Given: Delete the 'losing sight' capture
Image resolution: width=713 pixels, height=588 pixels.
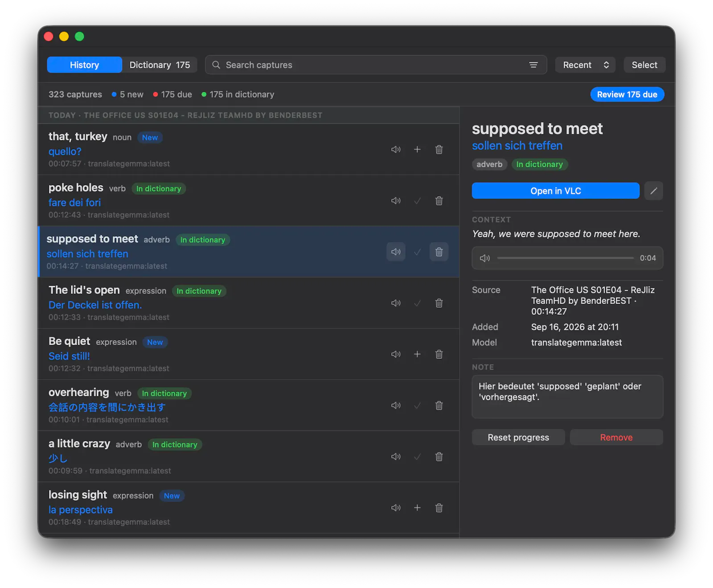Looking at the screenshot, I should click(439, 508).
